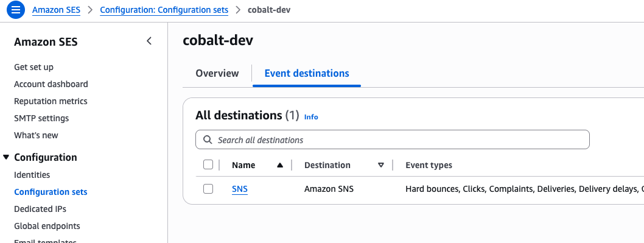Open the hamburger navigation menu icon

tap(16, 10)
